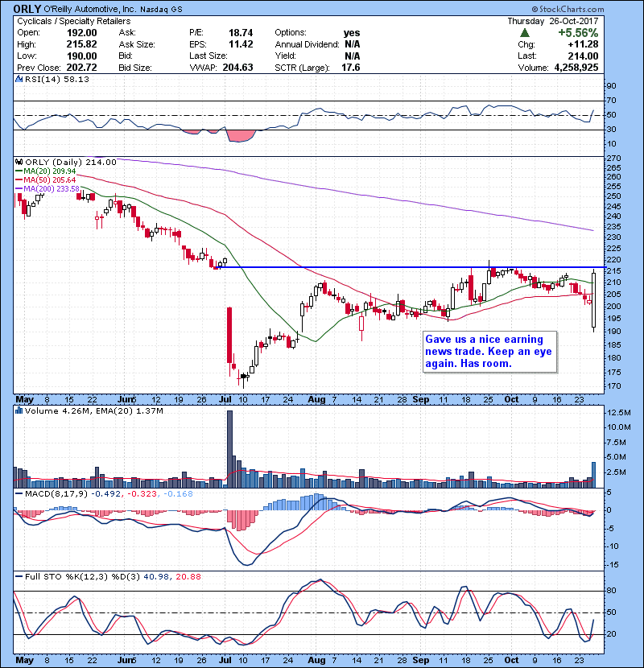Click the Low value 190.00
The image size is (644, 668).
click(81, 56)
